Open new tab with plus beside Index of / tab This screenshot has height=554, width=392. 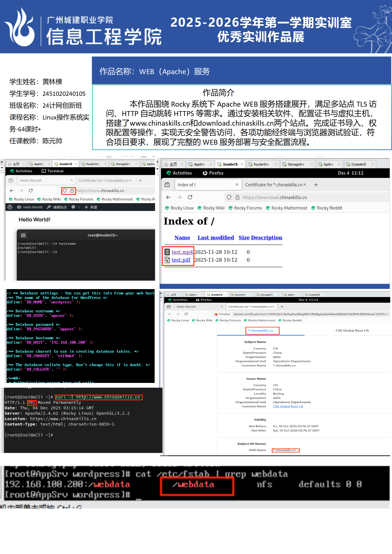pyautogui.click(x=316, y=185)
